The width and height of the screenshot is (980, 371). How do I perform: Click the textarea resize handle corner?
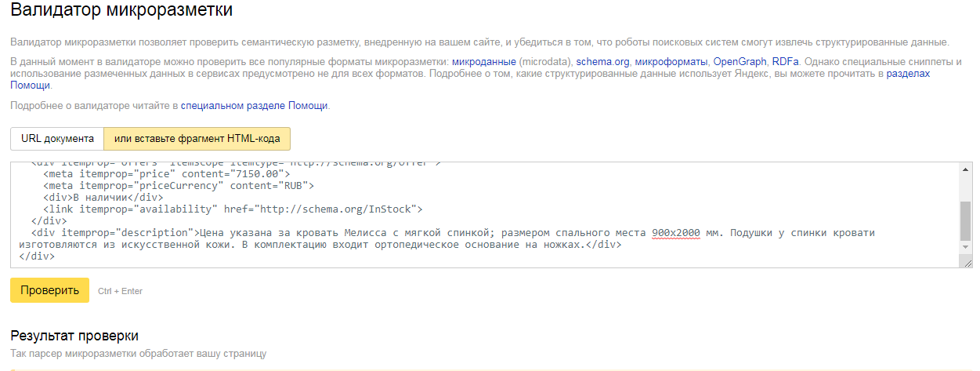[967, 264]
